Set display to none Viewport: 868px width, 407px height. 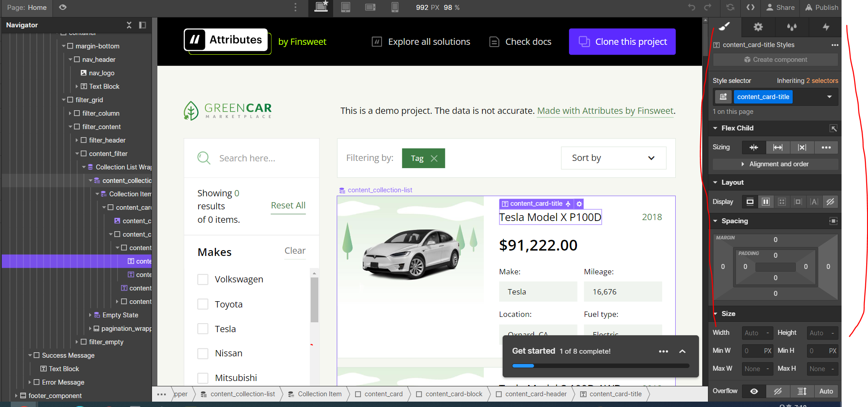(830, 202)
